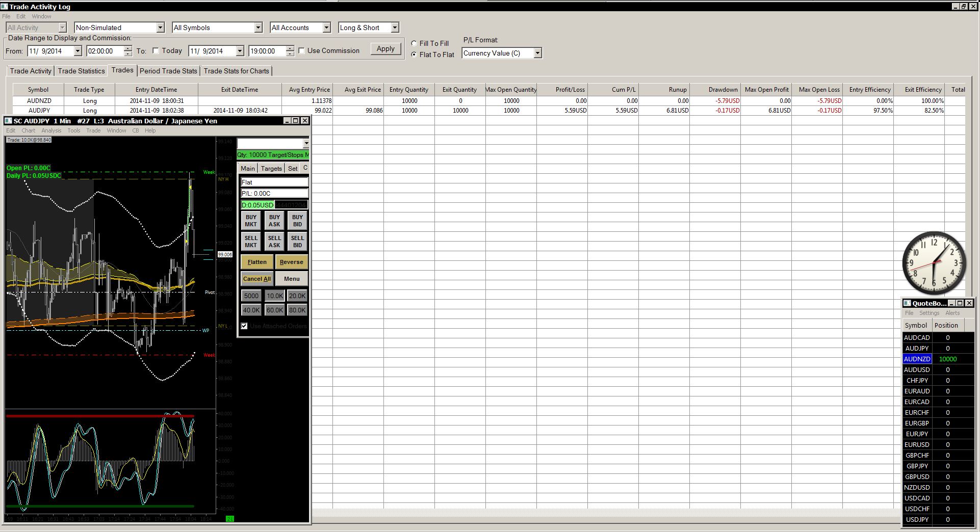This screenshot has height=532, width=980.
Task: Expand the All Symbols dropdown
Action: pyautogui.click(x=258, y=28)
